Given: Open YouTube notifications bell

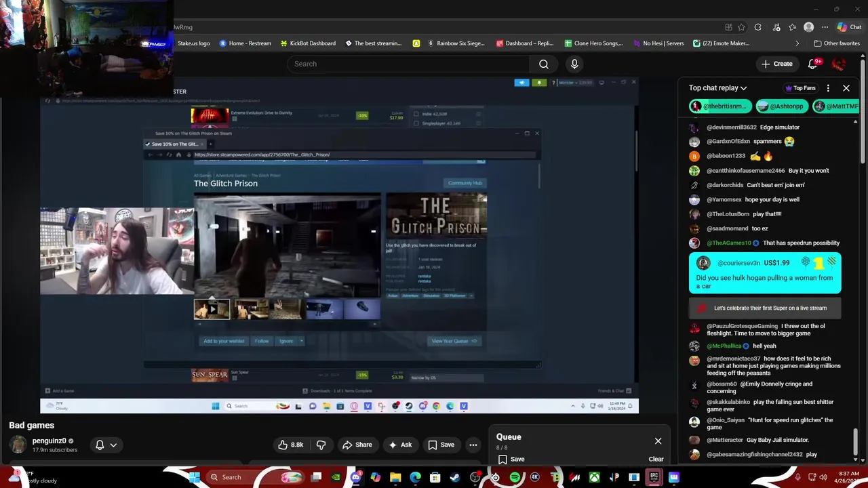Looking at the screenshot, I should pos(812,64).
